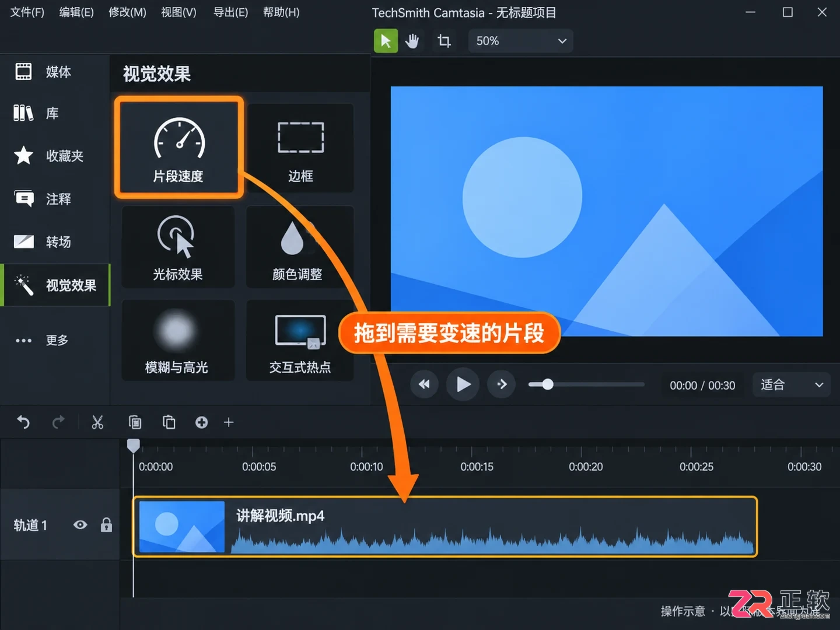This screenshot has height=630, width=840.
Task: Select the 光标效果 cursor effect
Action: 178,247
